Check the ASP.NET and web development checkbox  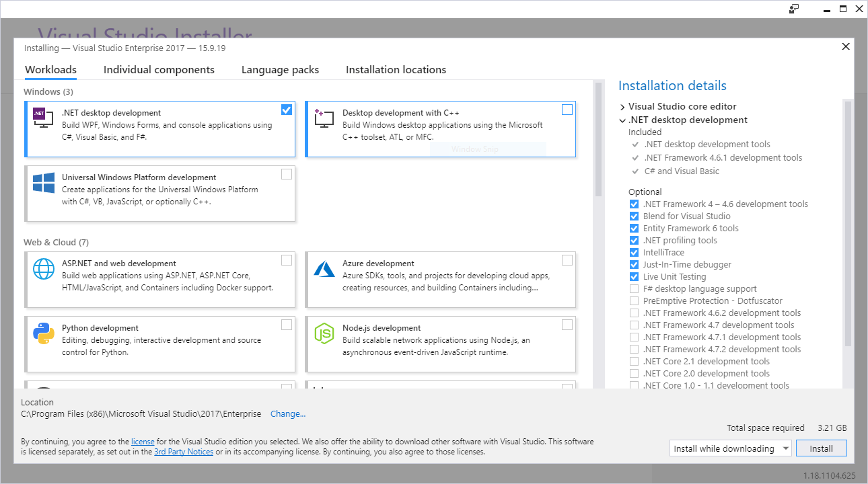(287, 260)
